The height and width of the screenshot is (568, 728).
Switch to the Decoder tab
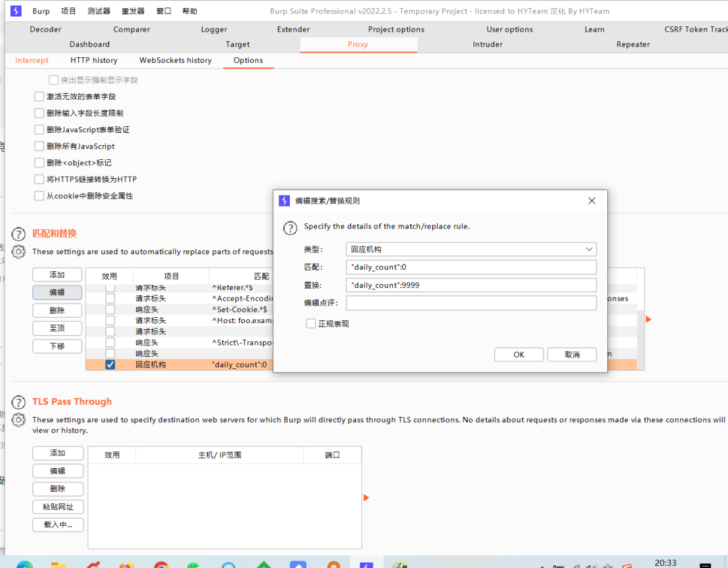coord(46,29)
